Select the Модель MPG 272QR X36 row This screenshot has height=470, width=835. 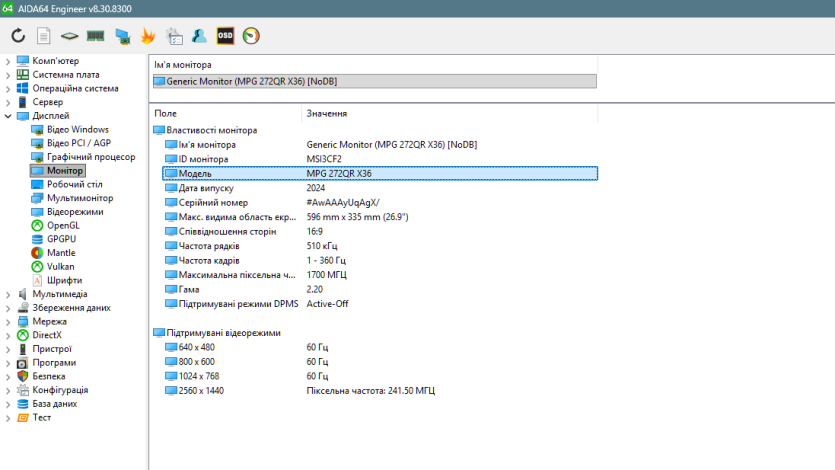(380, 174)
